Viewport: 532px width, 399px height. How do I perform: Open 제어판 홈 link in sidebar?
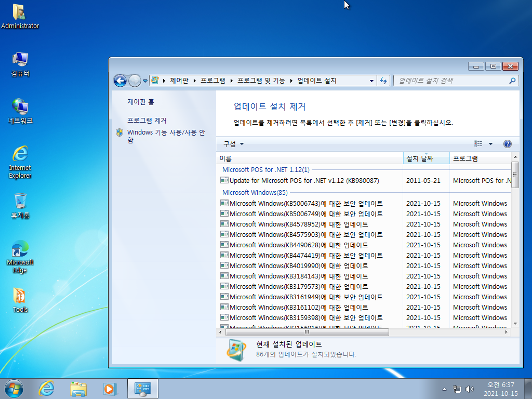tap(140, 102)
